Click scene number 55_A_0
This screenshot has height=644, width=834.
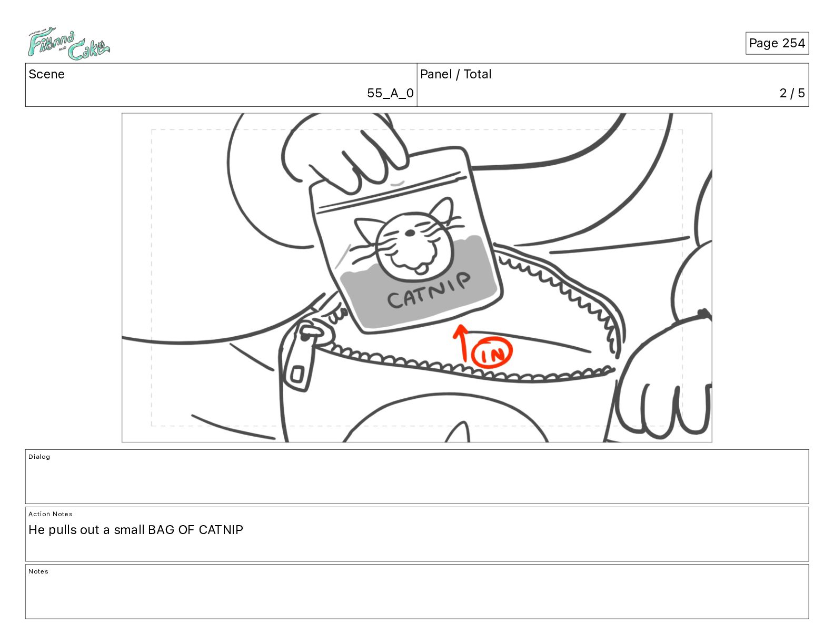(x=390, y=93)
